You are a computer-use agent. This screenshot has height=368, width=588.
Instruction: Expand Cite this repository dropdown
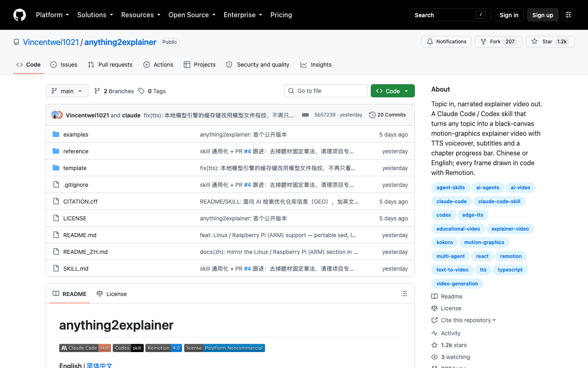click(463, 320)
